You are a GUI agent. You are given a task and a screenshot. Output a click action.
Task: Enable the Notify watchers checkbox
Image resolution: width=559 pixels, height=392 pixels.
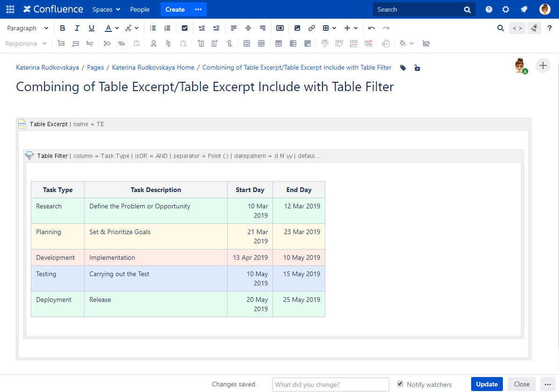pyautogui.click(x=400, y=384)
